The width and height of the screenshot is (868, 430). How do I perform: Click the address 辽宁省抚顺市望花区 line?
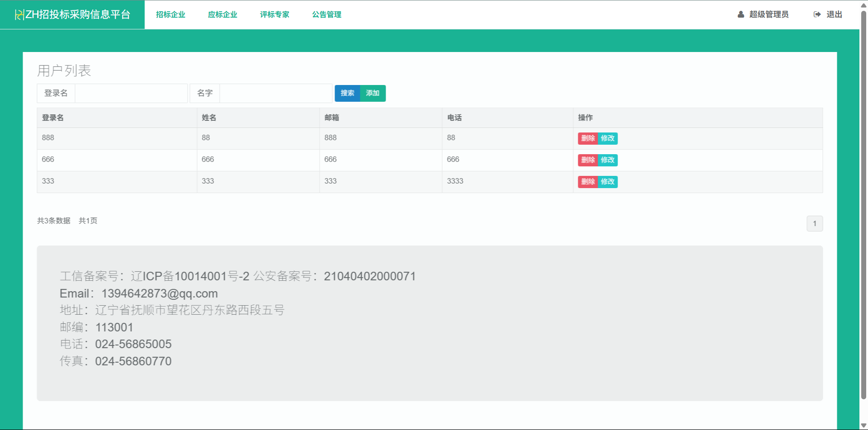172,310
